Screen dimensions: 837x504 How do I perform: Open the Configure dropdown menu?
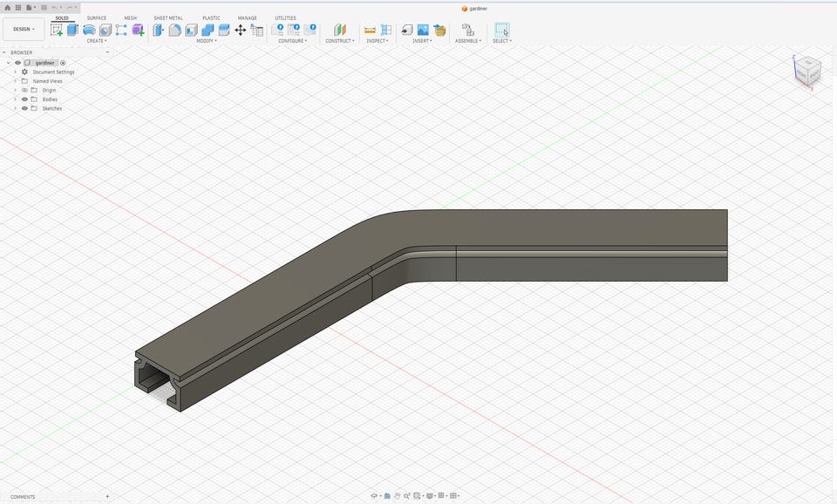point(293,41)
